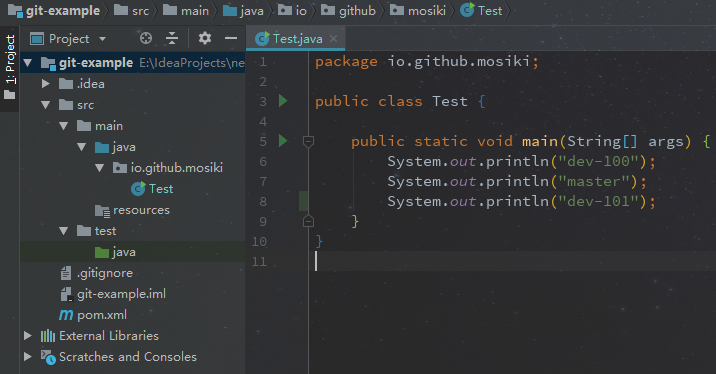Hide the Project panel with minus icon
716x374 pixels.
(231, 38)
